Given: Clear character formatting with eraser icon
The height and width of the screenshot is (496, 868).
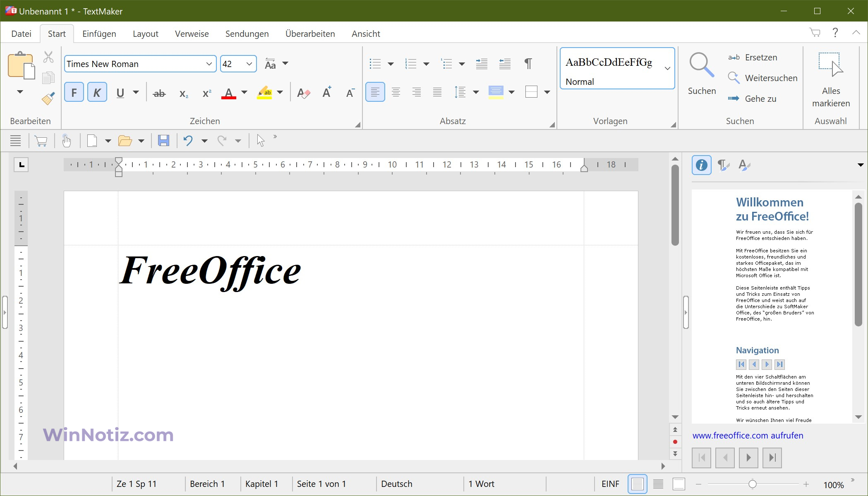Looking at the screenshot, I should (303, 93).
